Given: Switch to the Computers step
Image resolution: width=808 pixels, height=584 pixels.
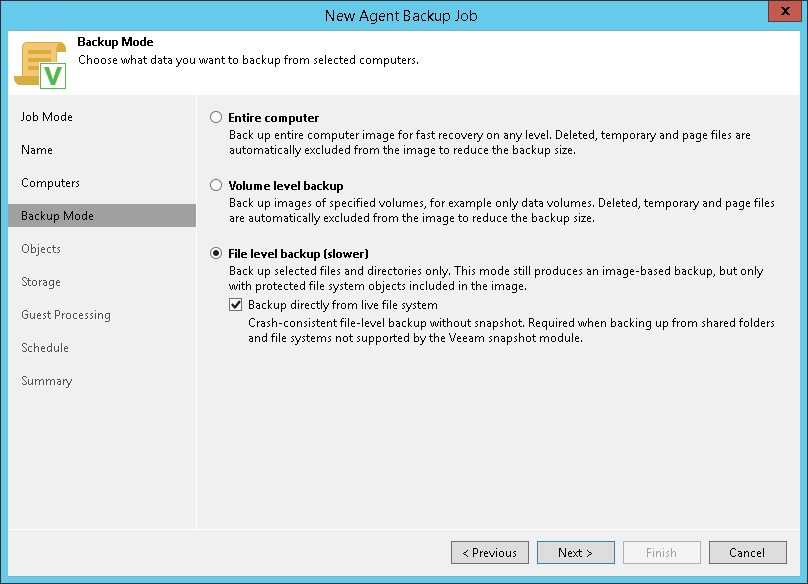Looking at the screenshot, I should click(50, 183).
